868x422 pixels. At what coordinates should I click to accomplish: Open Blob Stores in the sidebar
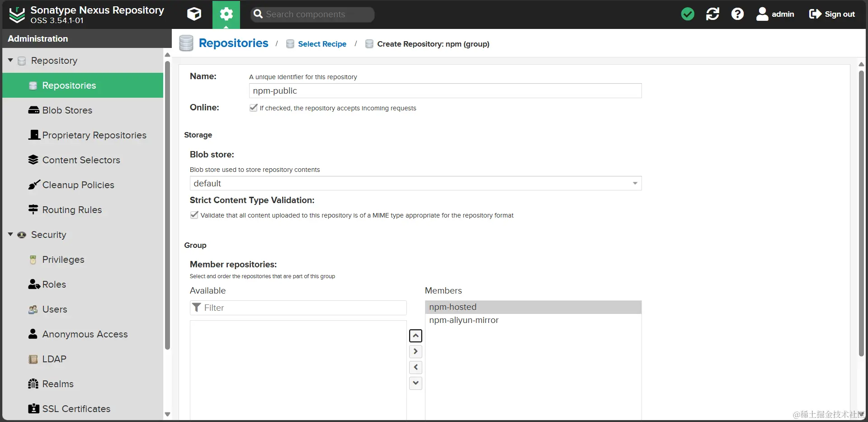pyautogui.click(x=67, y=110)
